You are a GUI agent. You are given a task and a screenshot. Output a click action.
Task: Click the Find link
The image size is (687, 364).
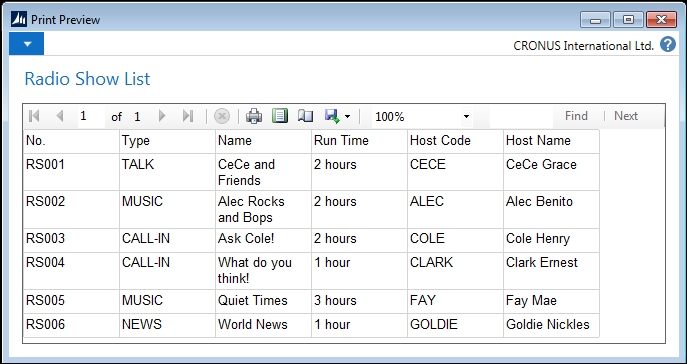tap(576, 116)
